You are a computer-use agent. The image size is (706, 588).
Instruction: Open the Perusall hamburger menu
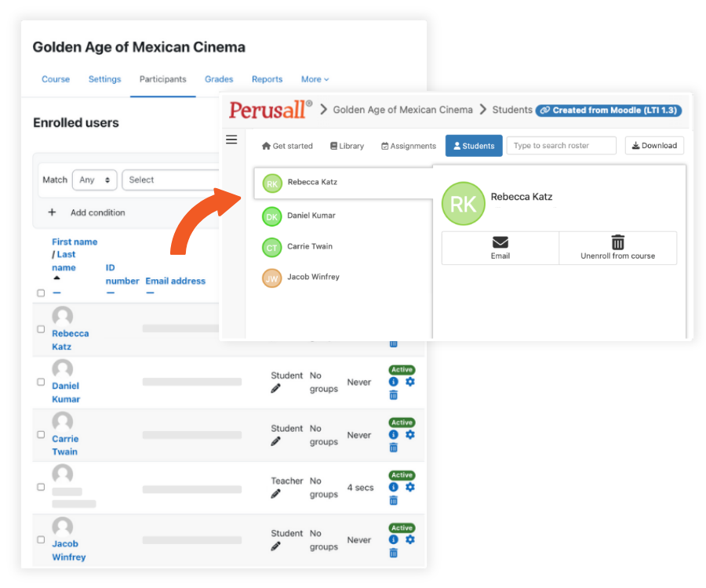pos(231,140)
